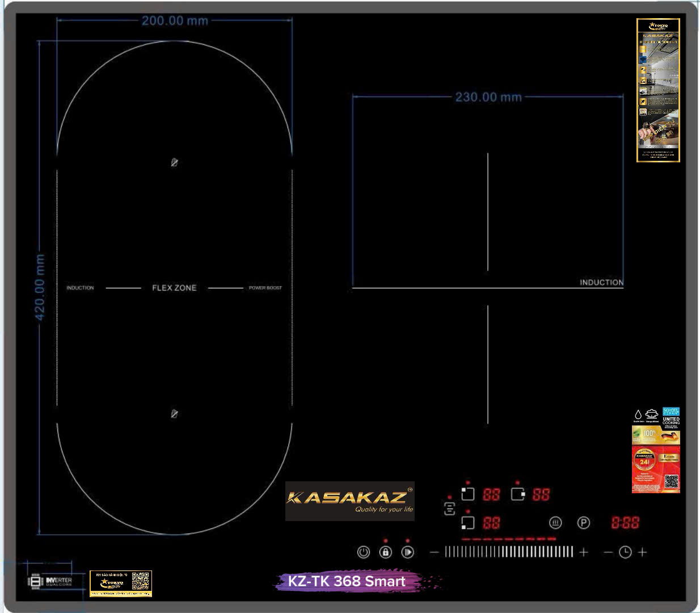This screenshot has height=613, width=700.
Task: Click the Tokyo warranty QR sticker
Action: (x=120, y=583)
